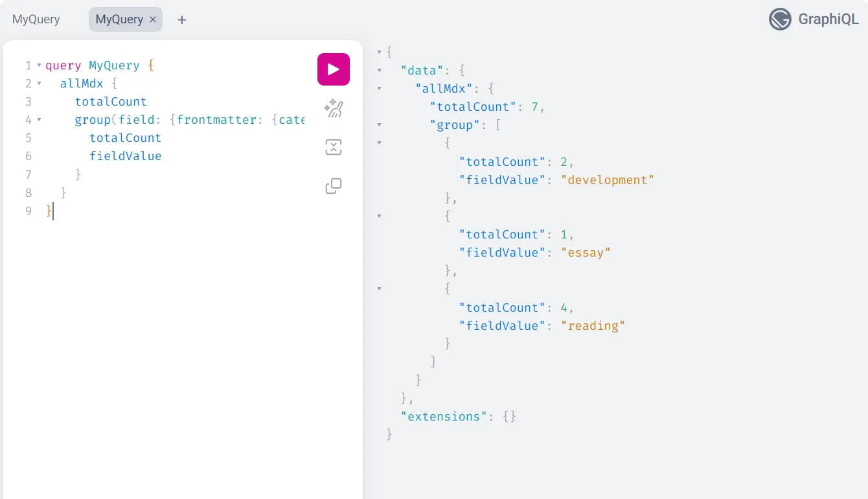Image resolution: width=868 pixels, height=499 pixels.
Task: Collapse the group item containing "reading"
Action: click(x=379, y=288)
